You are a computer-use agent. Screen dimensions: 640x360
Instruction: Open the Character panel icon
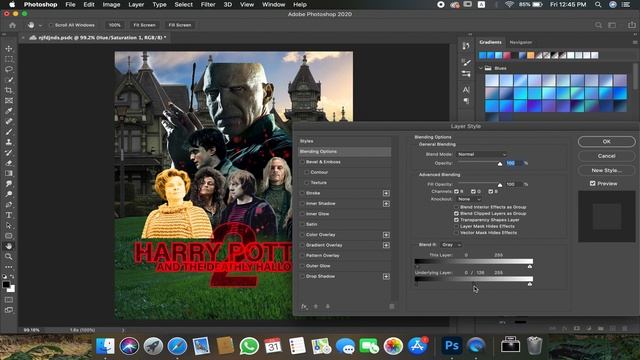pos(466,89)
